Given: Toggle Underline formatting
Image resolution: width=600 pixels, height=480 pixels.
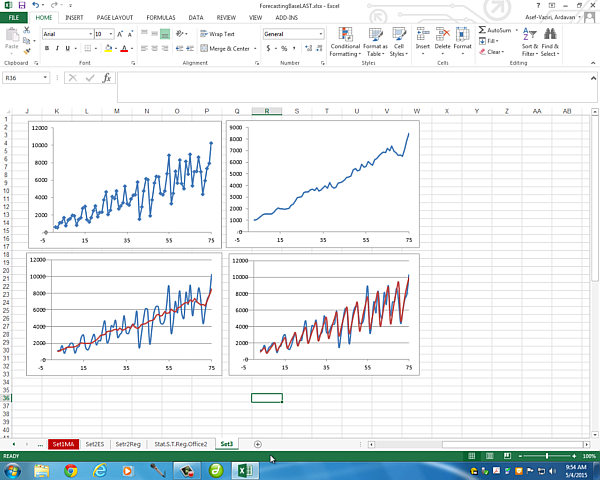Looking at the screenshot, I should tap(68, 48).
